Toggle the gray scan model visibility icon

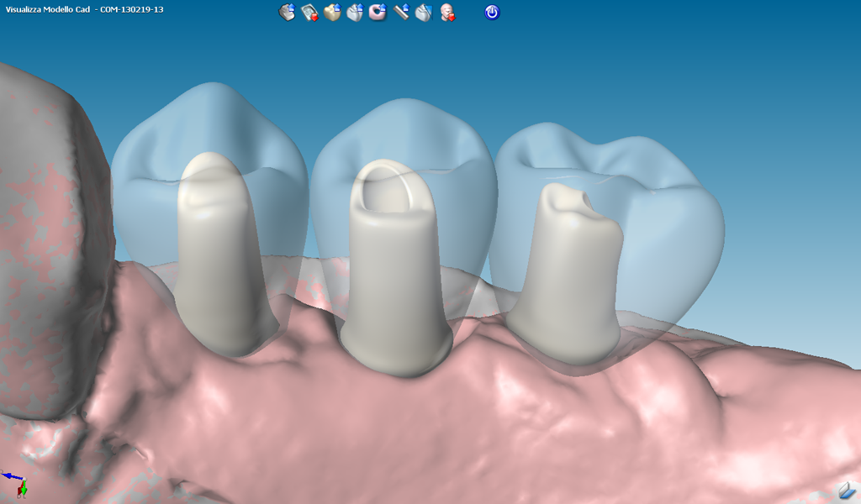[287, 13]
